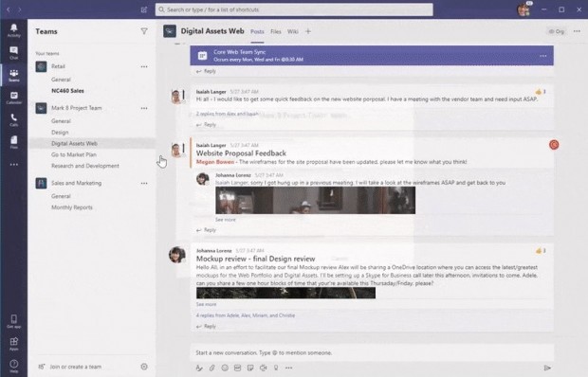Open the GIF picker icon

tap(237, 368)
